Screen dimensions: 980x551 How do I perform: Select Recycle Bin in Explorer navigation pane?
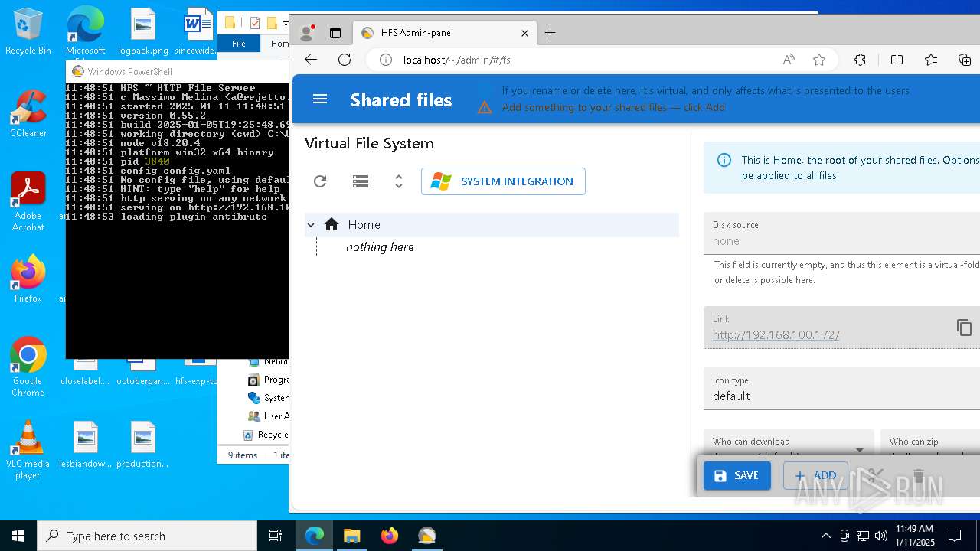coord(266,435)
